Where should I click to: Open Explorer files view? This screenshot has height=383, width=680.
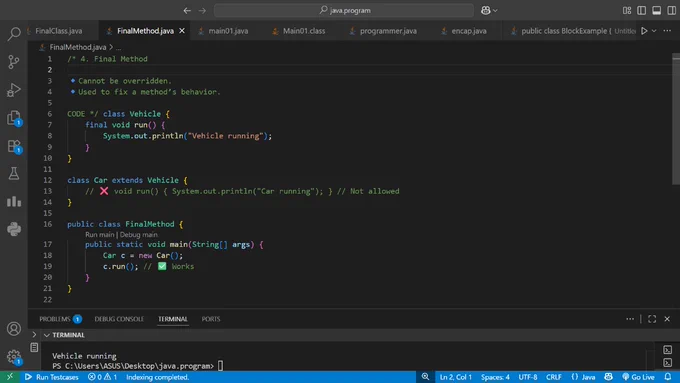[x=14, y=118]
